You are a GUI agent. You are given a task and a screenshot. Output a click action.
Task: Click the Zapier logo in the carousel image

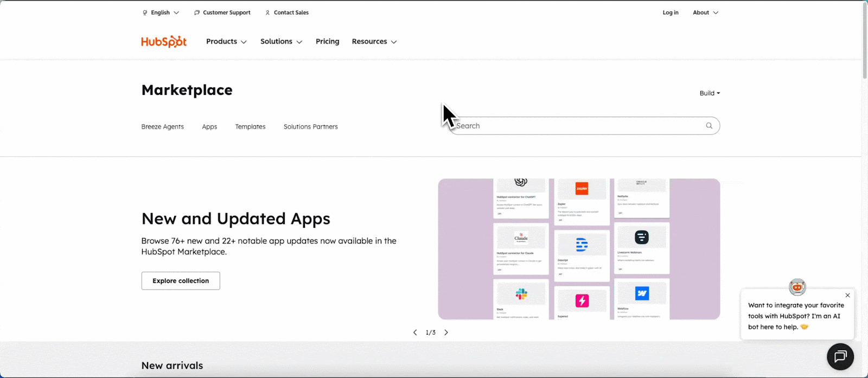click(x=582, y=189)
